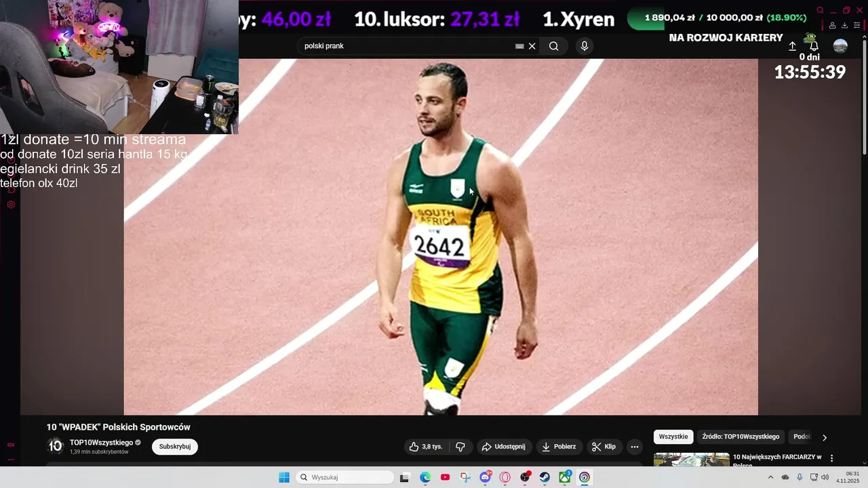Select the Źródło: TOP10Wszystkiego chip
This screenshot has width=868, height=488.
tap(741, 436)
